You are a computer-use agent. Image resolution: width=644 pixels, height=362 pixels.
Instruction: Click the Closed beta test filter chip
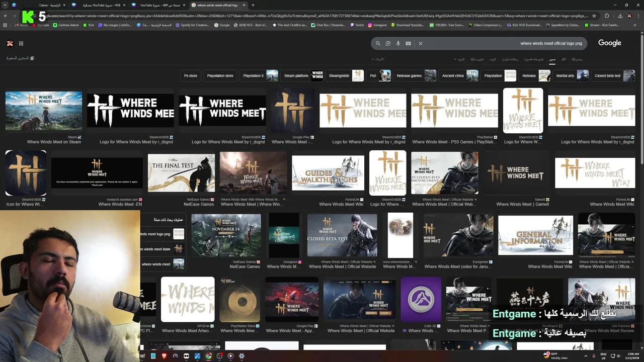click(x=613, y=75)
